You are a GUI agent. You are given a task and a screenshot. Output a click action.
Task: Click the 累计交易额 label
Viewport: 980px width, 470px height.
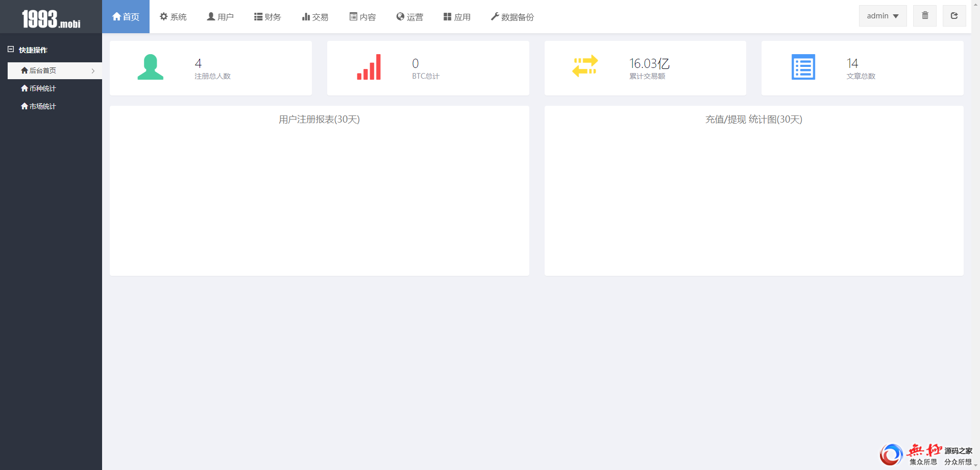(x=647, y=76)
